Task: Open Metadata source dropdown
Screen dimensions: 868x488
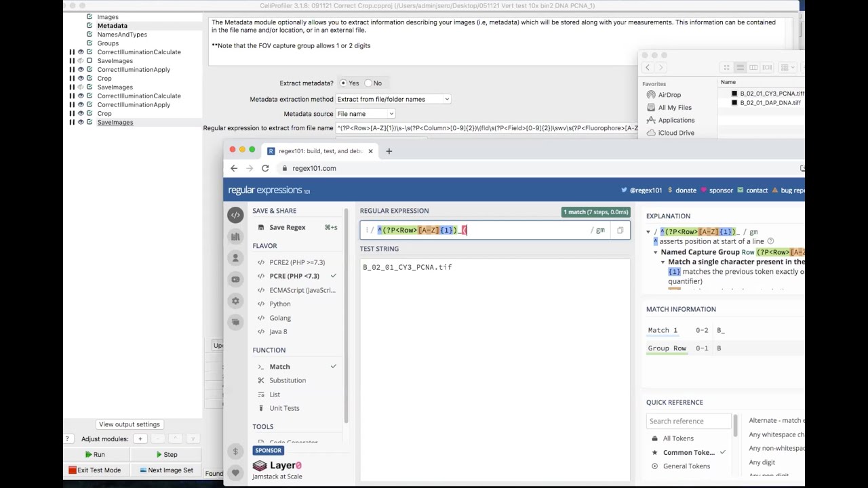Action: tap(366, 114)
